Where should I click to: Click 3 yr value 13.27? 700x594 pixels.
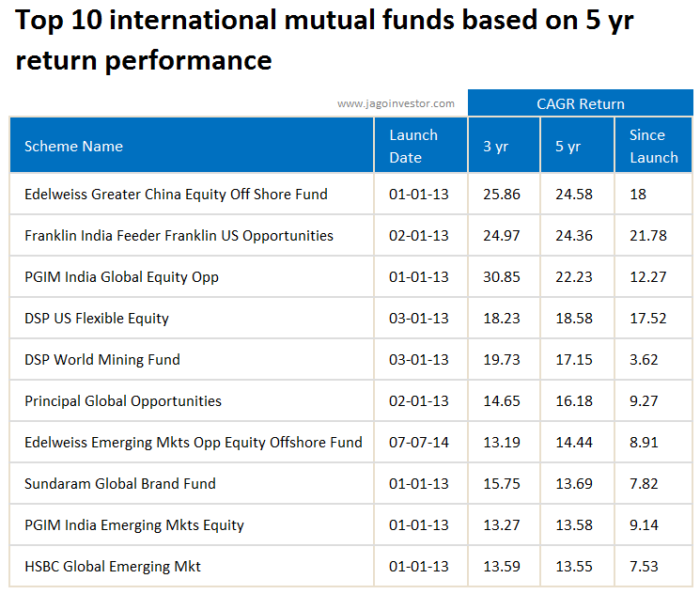coord(502,525)
